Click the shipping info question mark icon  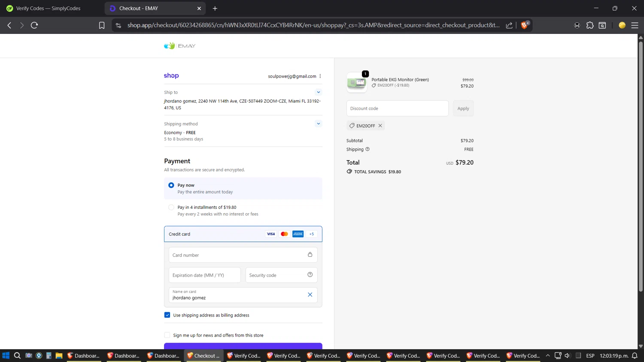point(368,149)
